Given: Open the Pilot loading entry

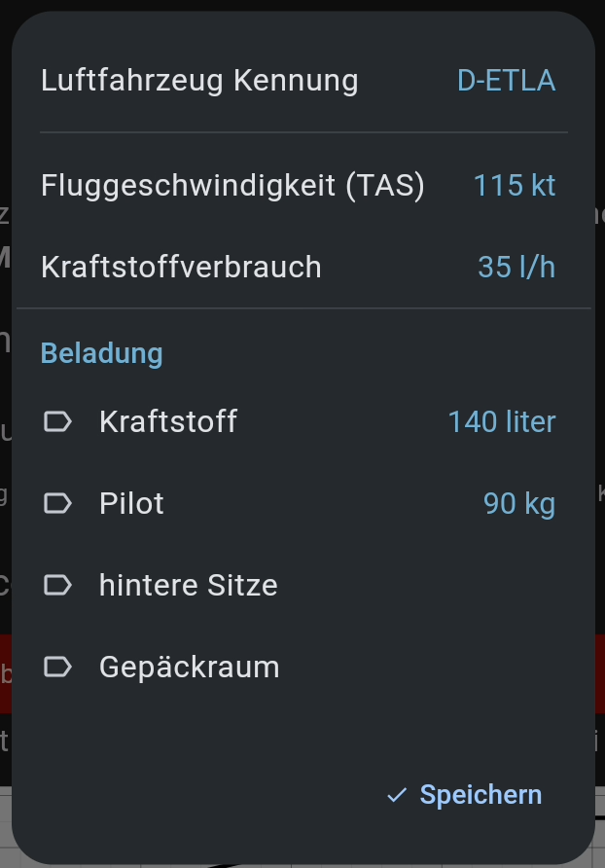Looking at the screenshot, I should pos(131,503).
